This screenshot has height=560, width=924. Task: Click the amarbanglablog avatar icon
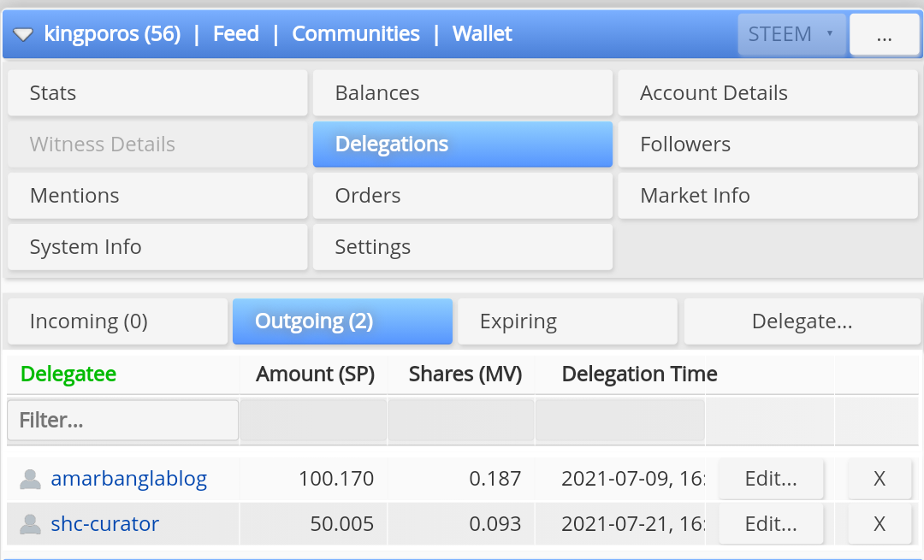30,480
